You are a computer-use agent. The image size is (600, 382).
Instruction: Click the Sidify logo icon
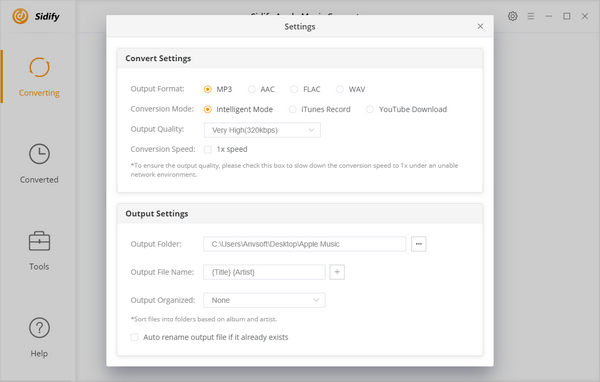click(20, 16)
